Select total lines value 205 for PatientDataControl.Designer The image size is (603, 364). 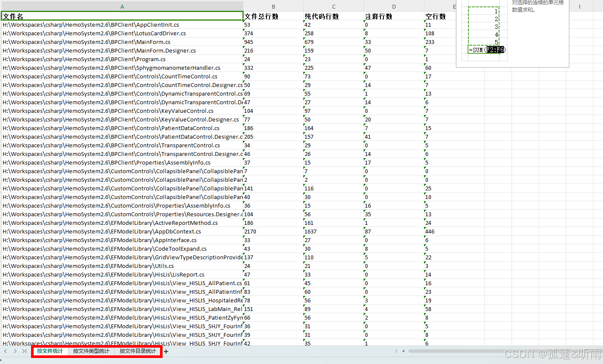[x=273, y=137]
